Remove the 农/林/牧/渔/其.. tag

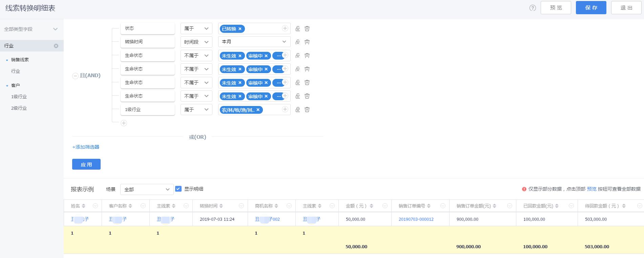click(x=258, y=110)
